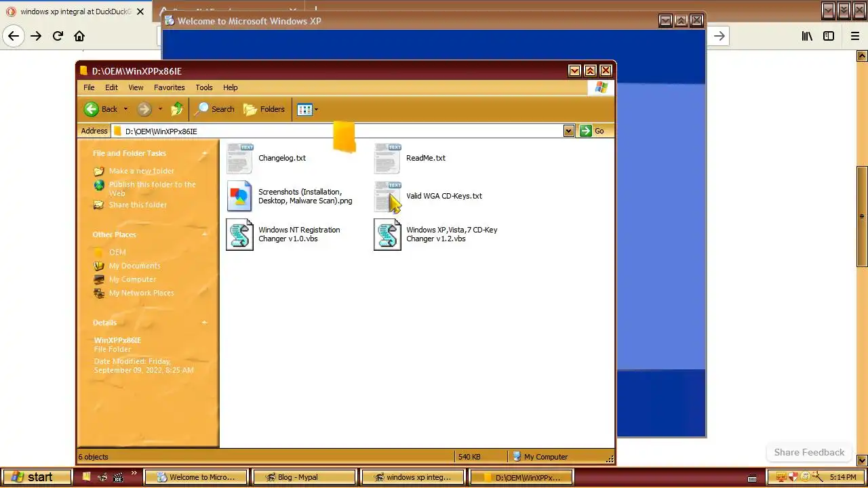The image size is (868, 488).
Task: Open the File menu
Action: 89,87
